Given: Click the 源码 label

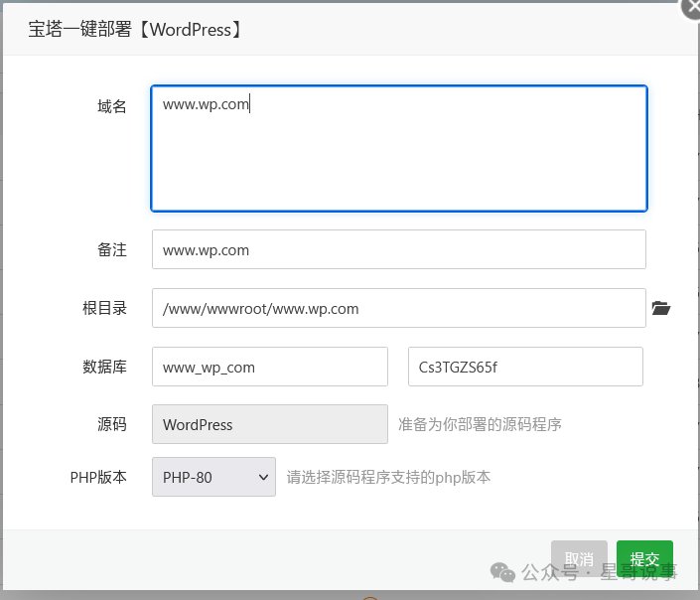Looking at the screenshot, I should pos(112,424).
